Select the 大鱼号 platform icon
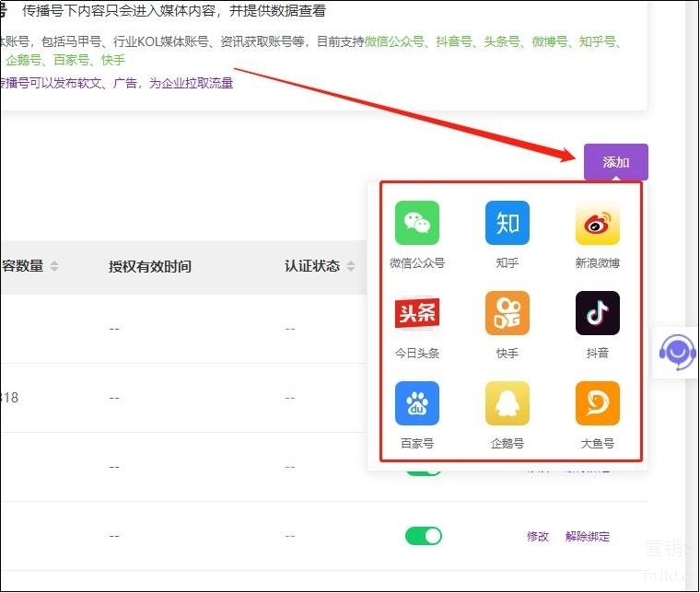 tap(597, 404)
